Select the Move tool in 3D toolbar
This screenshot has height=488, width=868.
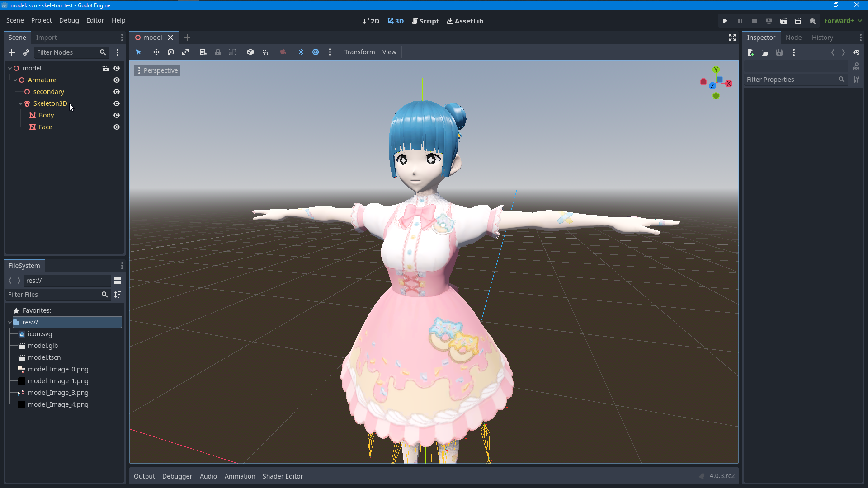click(x=156, y=52)
